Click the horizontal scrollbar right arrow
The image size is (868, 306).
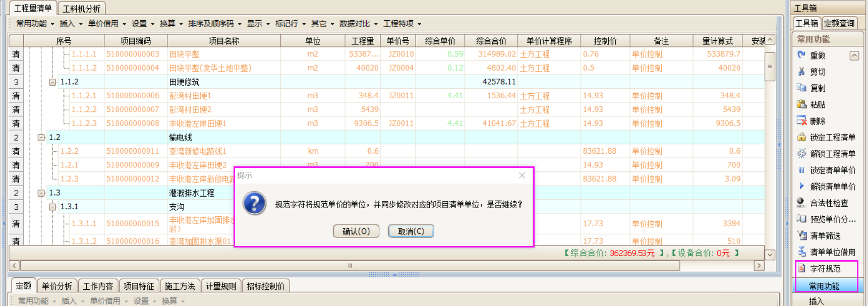(759, 266)
